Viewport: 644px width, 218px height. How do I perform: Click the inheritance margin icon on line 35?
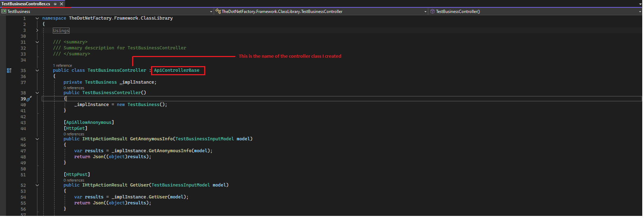[x=9, y=70]
